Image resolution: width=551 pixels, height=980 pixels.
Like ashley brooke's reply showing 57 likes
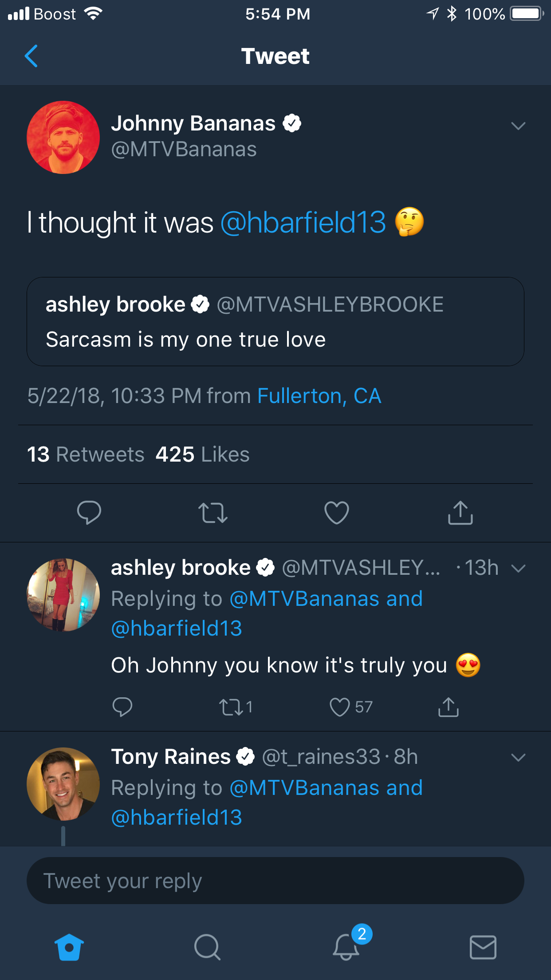pyautogui.click(x=351, y=707)
